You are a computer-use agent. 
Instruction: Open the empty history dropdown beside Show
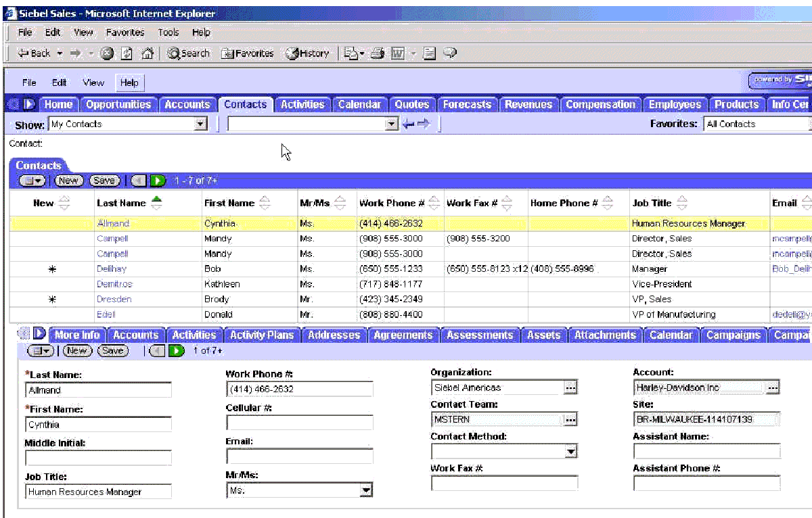pos(391,124)
